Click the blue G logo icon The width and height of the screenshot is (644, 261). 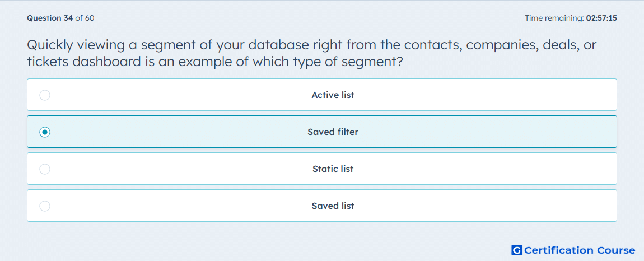point(517,250)
